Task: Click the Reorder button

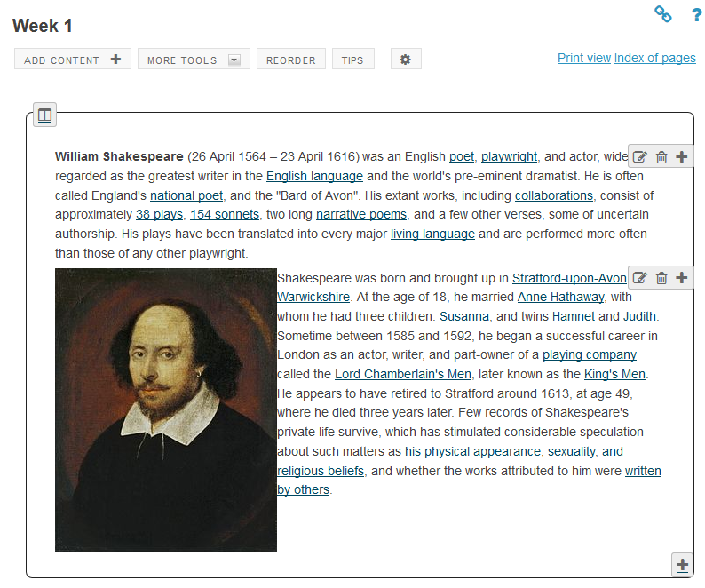Action: pos(291,60)
